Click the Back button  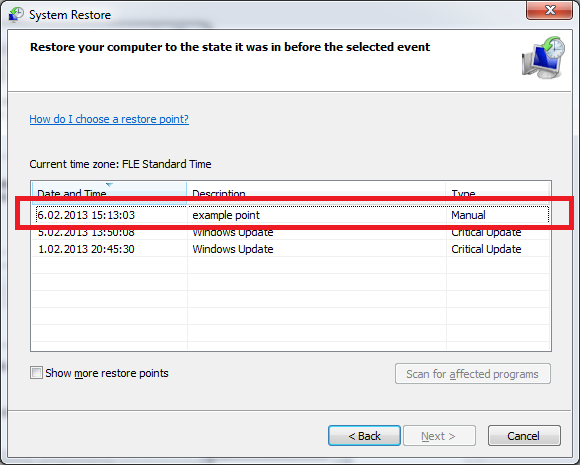click(364, 436)
